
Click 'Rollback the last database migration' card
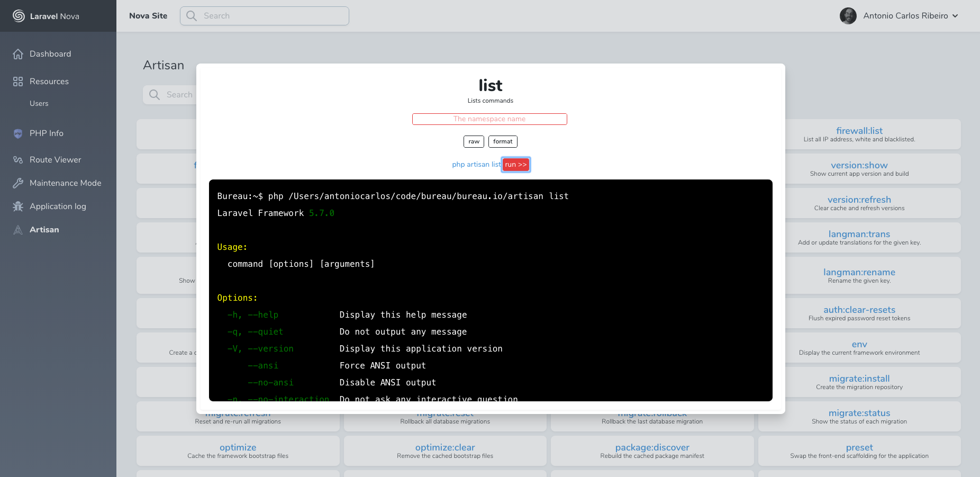point(652,422)
